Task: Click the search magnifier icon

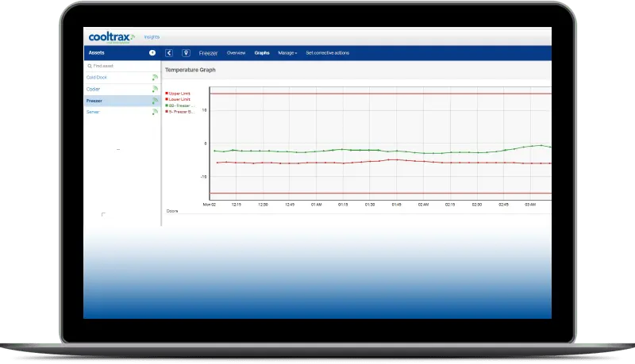Action: point(90,66)
